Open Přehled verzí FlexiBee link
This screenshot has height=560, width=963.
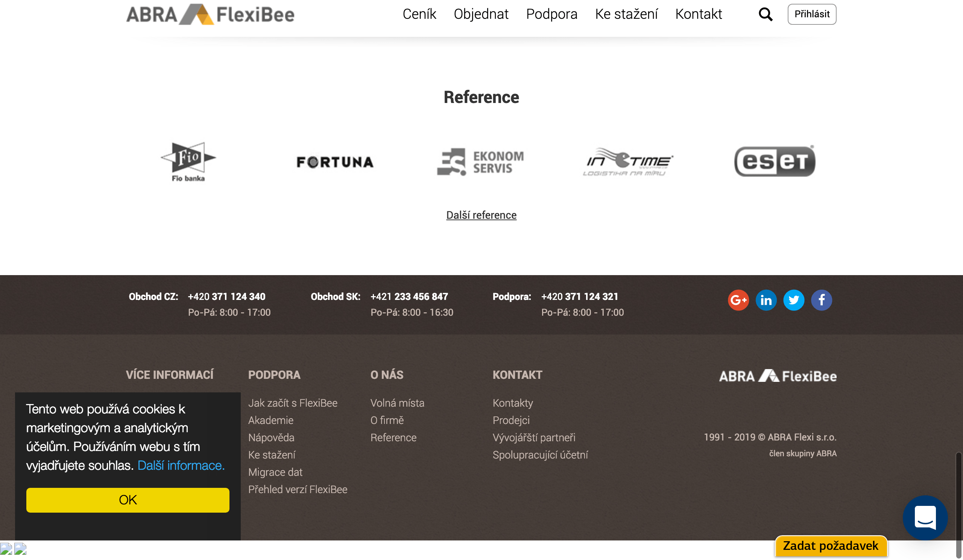click(298, 489)
